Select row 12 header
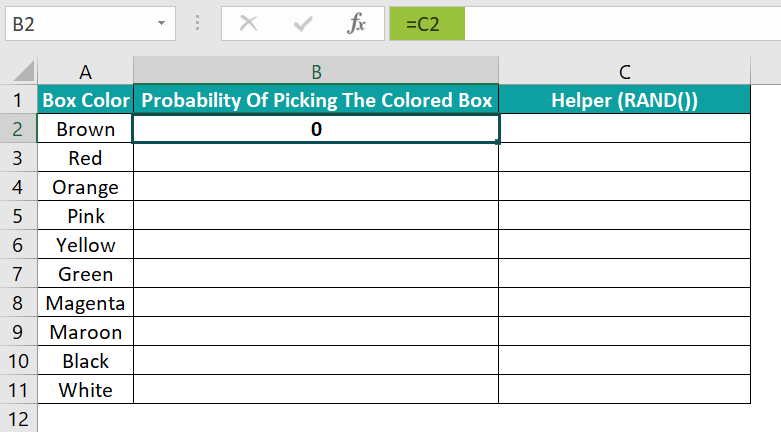781x432 pixels. [x=18, y=419]
